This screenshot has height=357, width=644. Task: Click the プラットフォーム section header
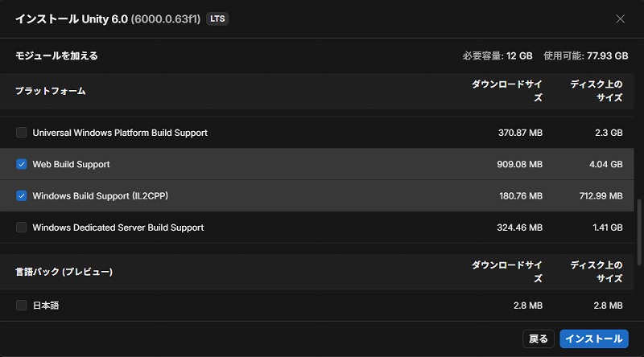point(51,91)
